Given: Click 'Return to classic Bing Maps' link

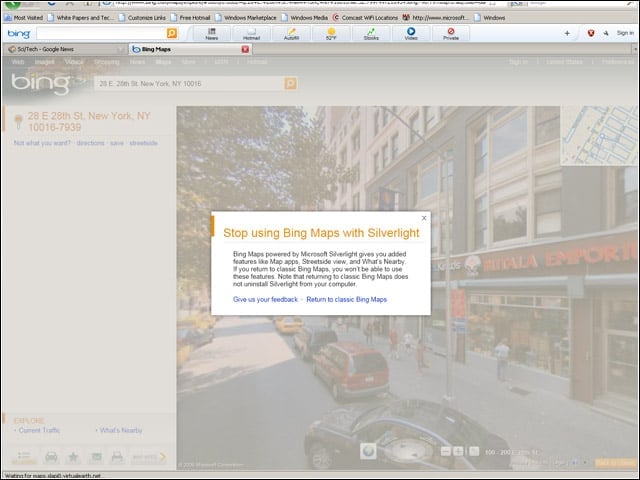Looking at the screenshot, I should coord(347,299).
